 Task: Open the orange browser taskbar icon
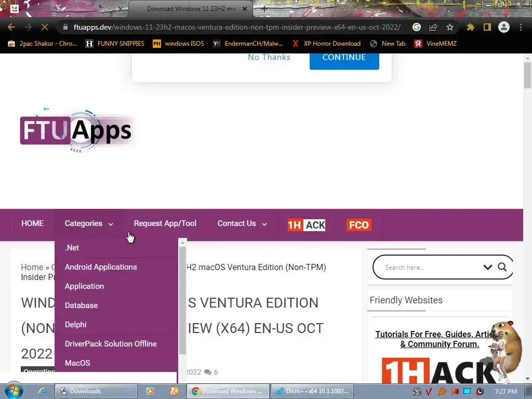tap(174, 391)
